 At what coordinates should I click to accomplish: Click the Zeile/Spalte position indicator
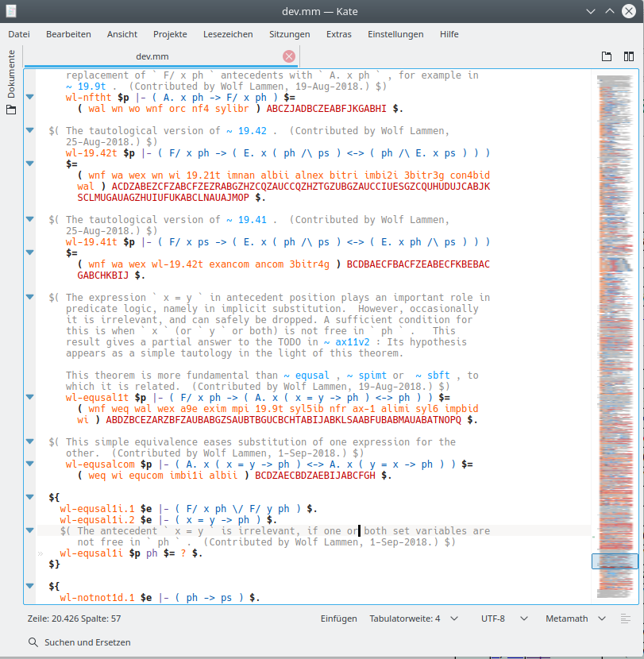pos(74,619)
